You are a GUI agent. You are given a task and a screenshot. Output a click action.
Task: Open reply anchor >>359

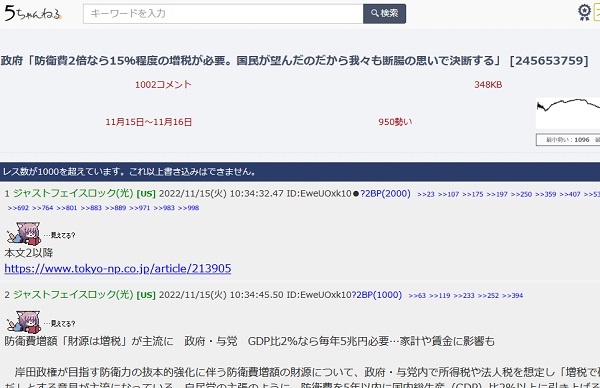(546, 194)
